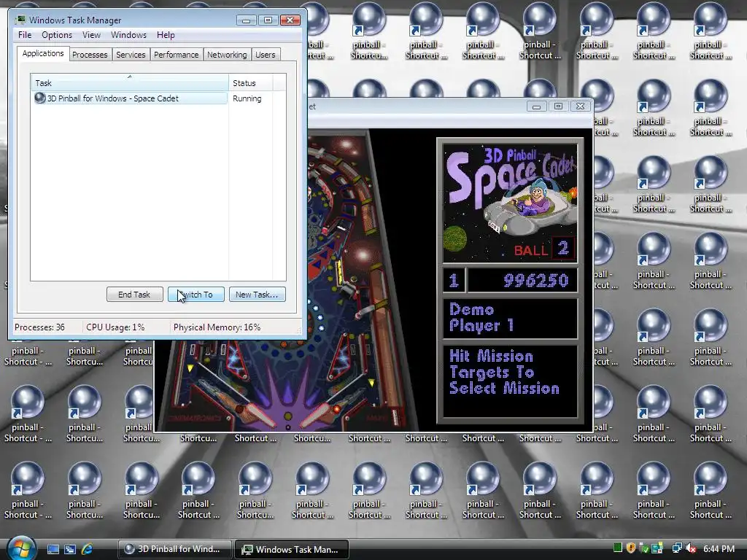The image size is (747, 560).
Task: Click the 996250 score display
Action: 522,280
